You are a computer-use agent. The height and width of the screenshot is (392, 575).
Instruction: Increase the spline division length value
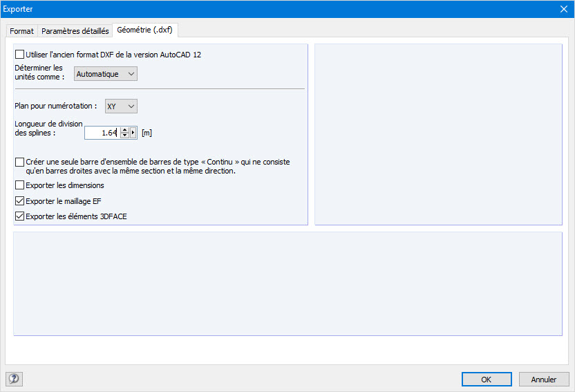tap(124, 130)
